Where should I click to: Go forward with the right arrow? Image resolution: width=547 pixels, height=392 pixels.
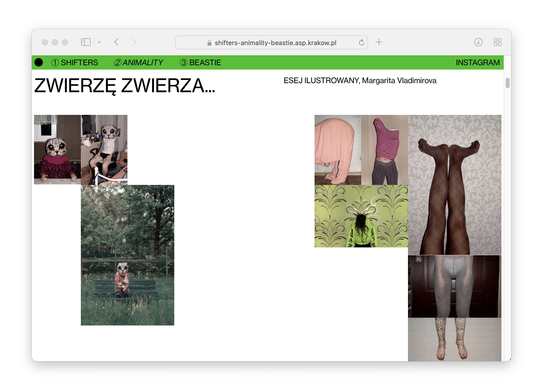click(x=134, y=42)
